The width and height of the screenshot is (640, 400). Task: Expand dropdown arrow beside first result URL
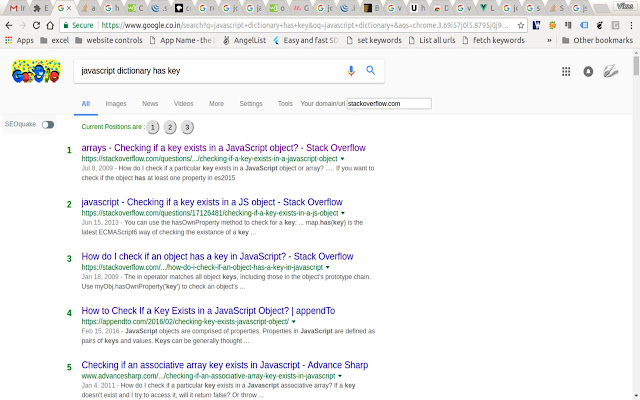pyautogui.click(x=342, y=159)
